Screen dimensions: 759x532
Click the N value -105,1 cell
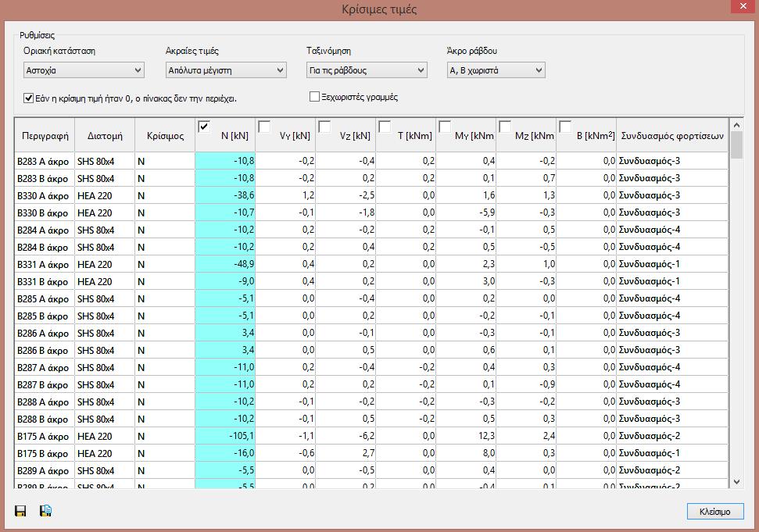point(225,436)
